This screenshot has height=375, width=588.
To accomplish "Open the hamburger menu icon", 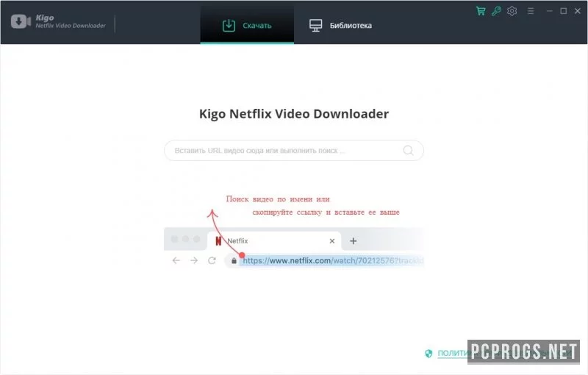I will 530,11.
